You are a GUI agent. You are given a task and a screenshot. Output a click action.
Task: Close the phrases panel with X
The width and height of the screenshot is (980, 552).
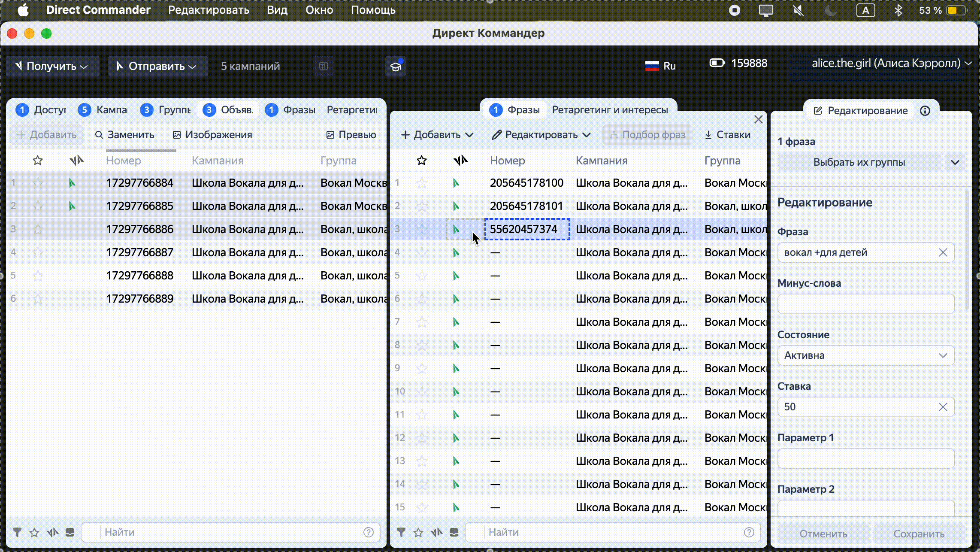758,119
